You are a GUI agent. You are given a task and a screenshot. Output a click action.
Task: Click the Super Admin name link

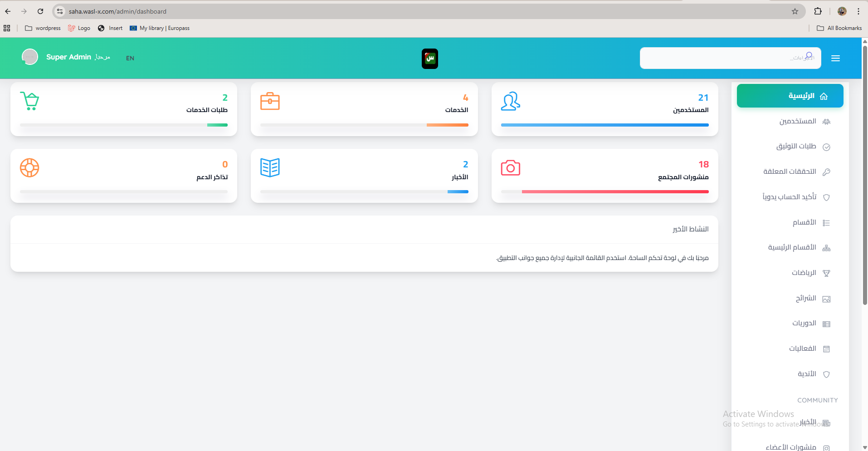click(68, 57)
